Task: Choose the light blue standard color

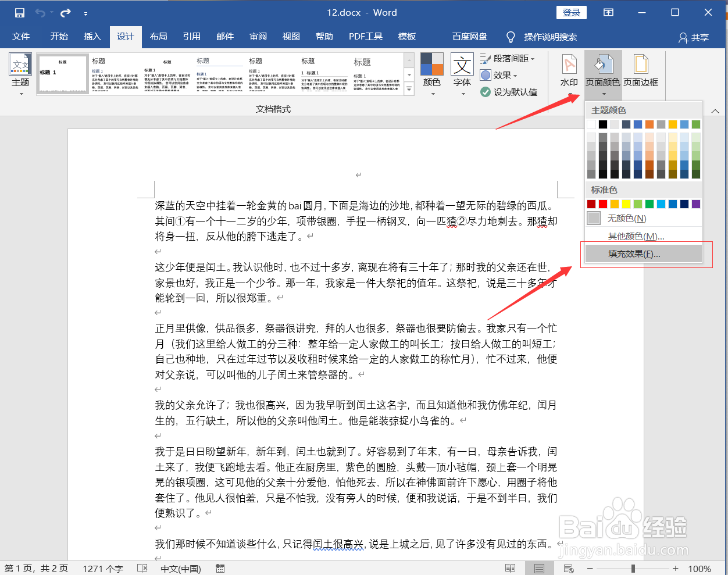Action: point(661,204)
